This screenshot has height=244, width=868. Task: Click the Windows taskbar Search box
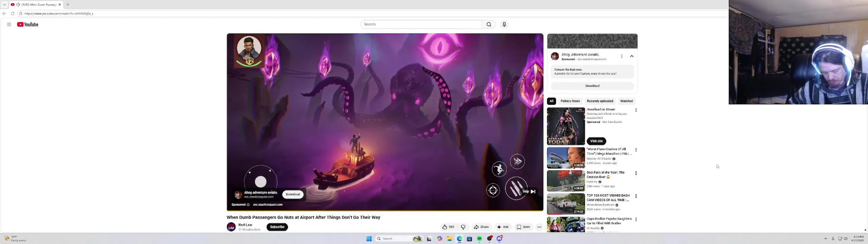click(x=399, y=239)
